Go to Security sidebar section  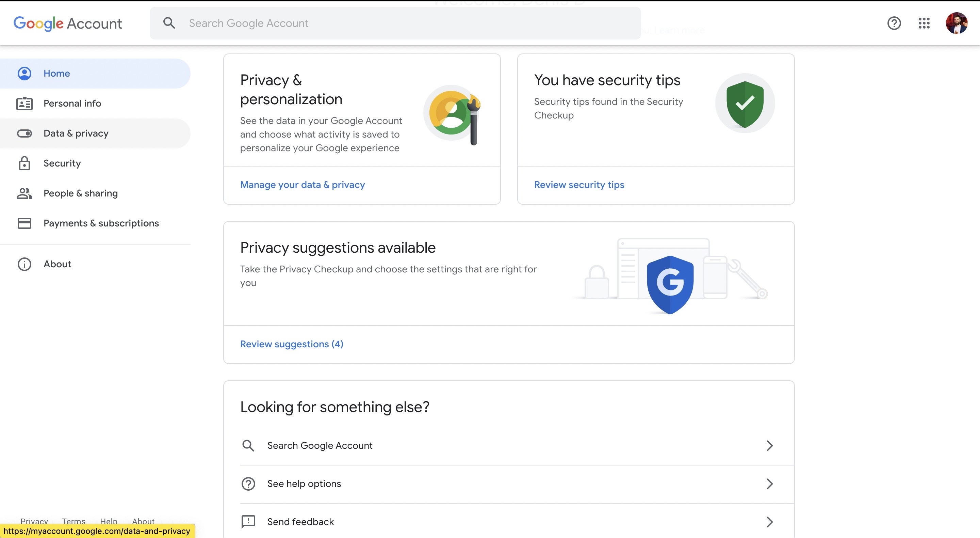coord(62,163)
